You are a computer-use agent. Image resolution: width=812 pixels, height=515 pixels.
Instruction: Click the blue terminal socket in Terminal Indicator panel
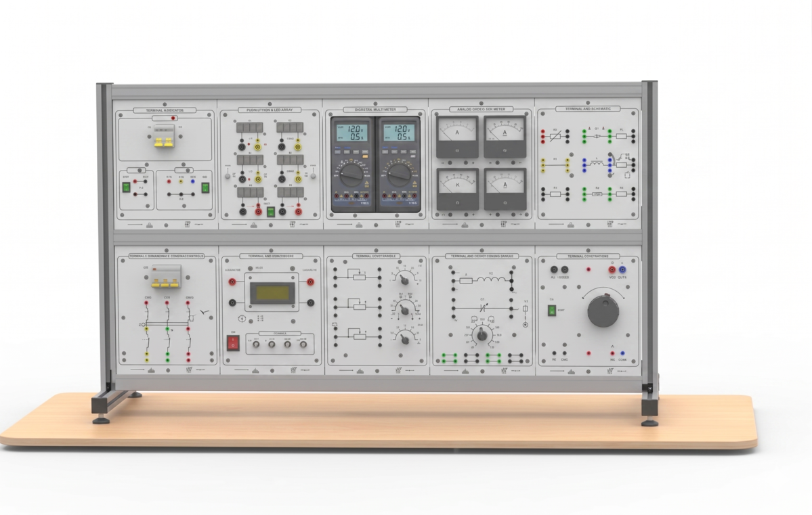click(x=193, y=181)
